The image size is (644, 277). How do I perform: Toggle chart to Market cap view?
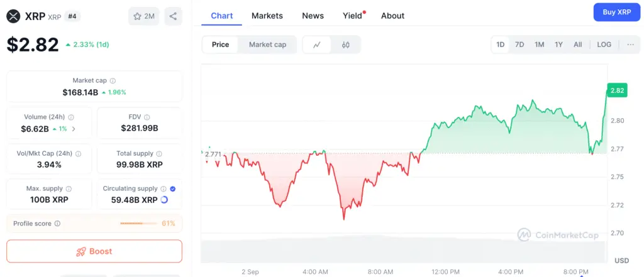point(267,45)
